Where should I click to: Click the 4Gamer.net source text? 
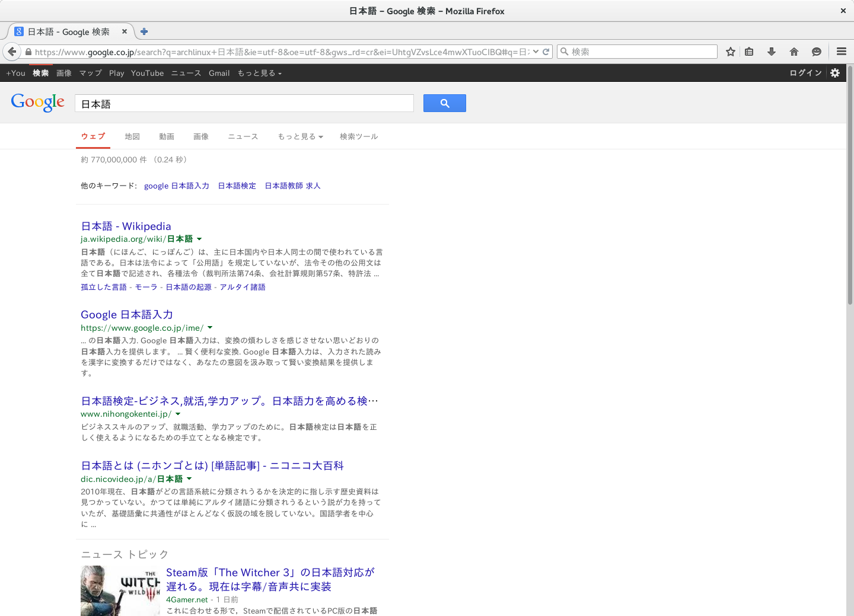click(187, 599)
